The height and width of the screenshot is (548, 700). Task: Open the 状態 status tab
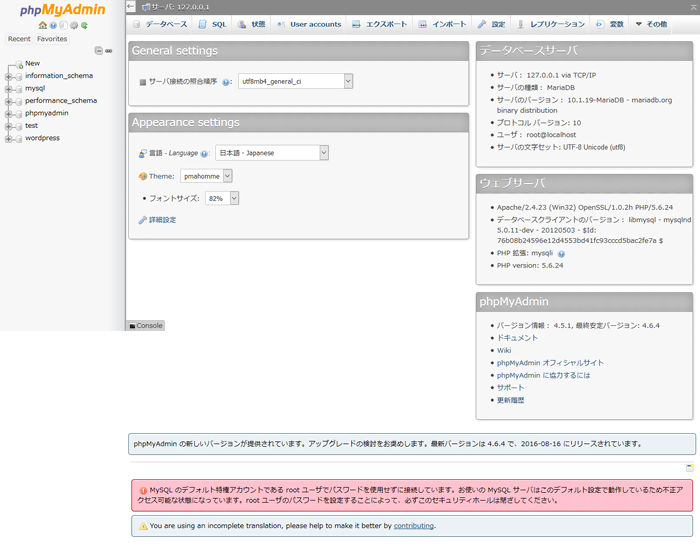pos(251,24)
